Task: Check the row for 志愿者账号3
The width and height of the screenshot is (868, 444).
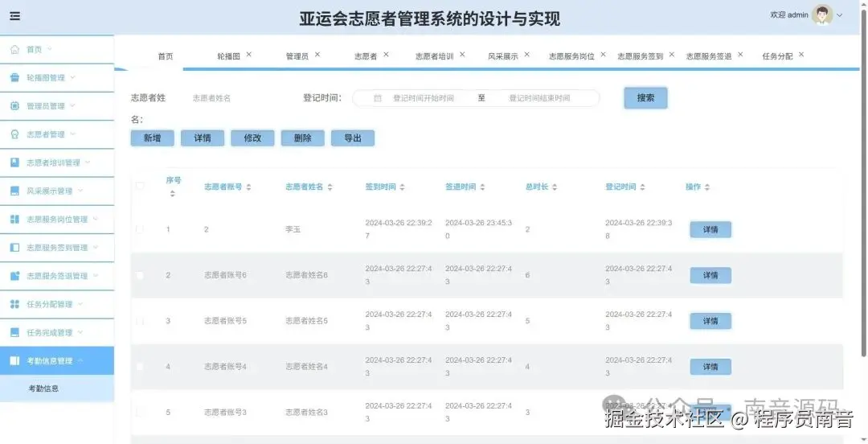Action: 140,413
